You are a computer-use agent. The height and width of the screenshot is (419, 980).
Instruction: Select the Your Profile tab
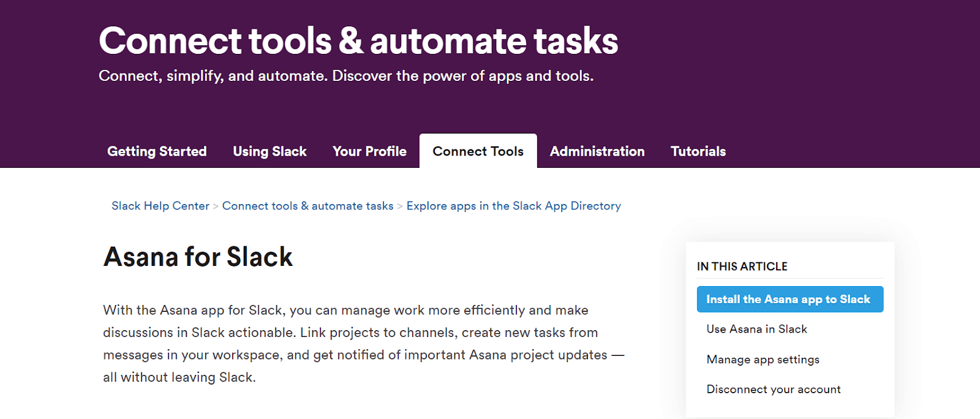coord(369,151)
